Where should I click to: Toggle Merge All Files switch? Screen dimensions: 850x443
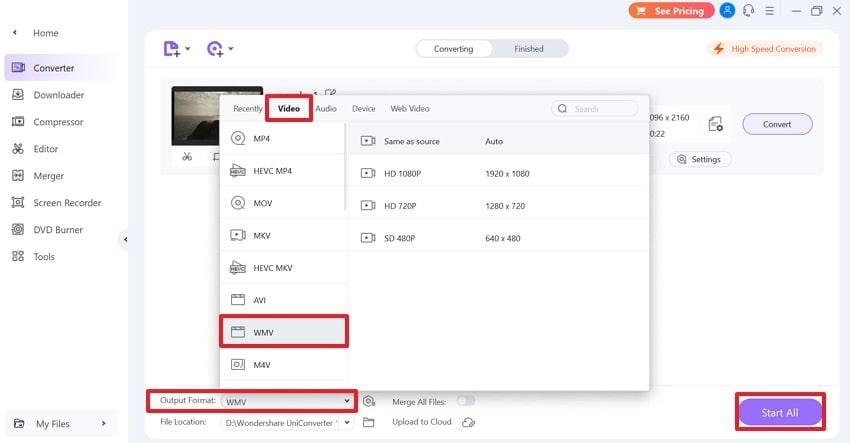pyautogui.click(x=466, y=401)
